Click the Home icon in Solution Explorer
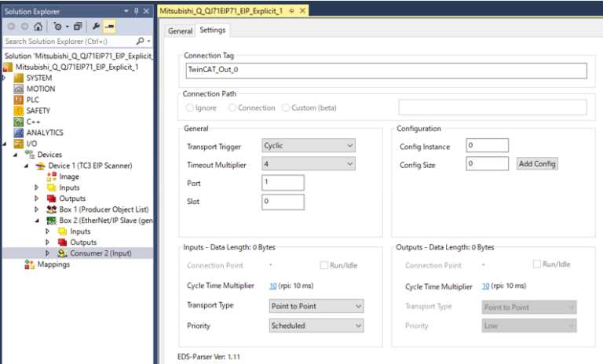This screenshot has width=603, height=364. [x=38, y=26]
